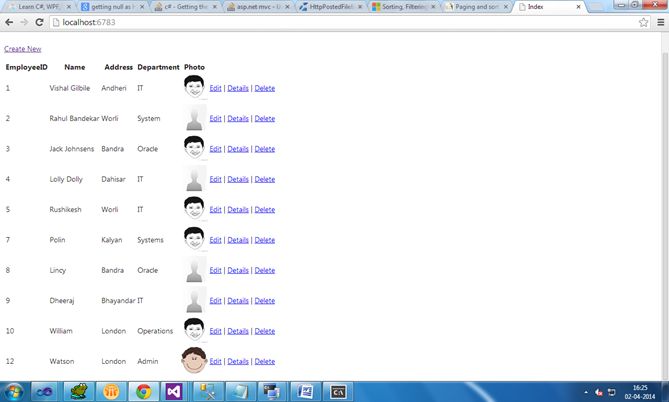Click the 'Kalyan' address cell
Image resolution: width=669 pixels, height=402 pixels.
click(x=111, y=240)
